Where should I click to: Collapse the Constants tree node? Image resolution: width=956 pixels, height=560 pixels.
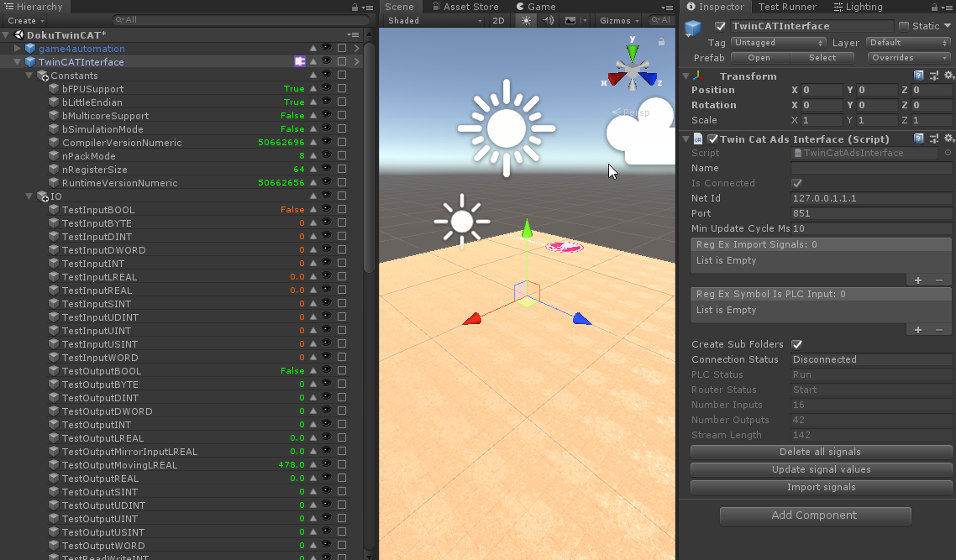[x=30, y=76]
